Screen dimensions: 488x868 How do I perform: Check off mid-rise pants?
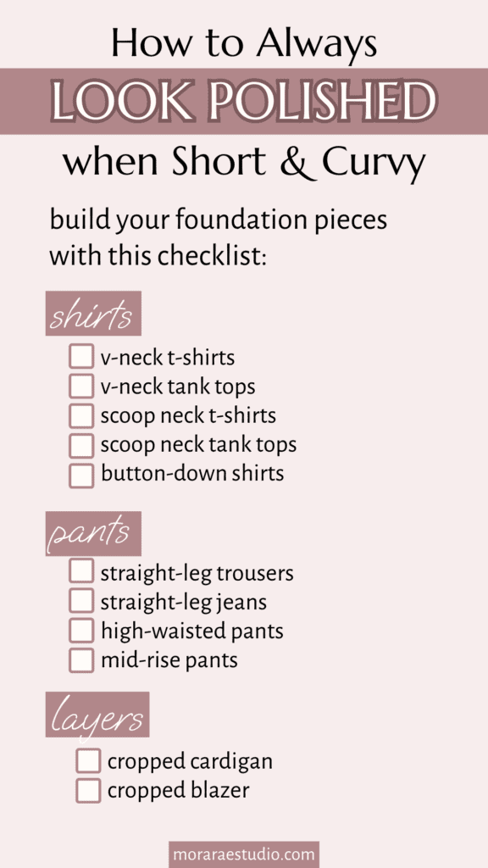(x=81, y=659)
